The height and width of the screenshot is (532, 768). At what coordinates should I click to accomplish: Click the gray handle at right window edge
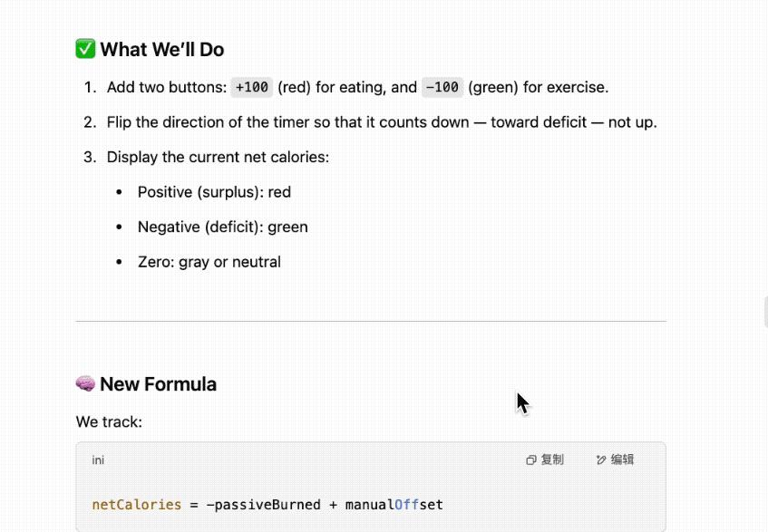pyautogui.click(x=765, y=311)
